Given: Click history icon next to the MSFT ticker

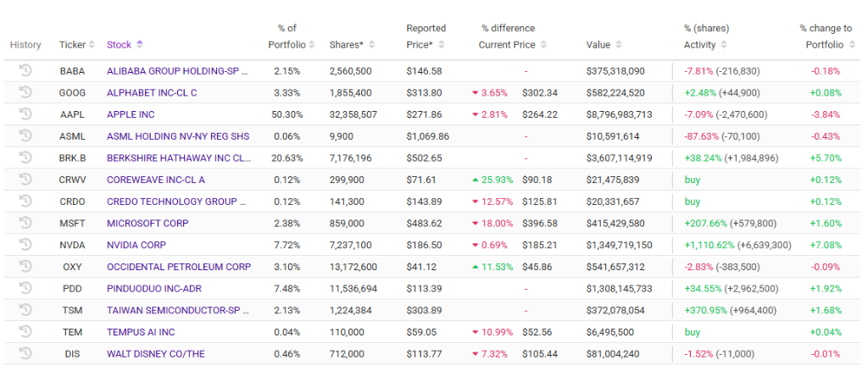Looking at the screenshot, I should coord(25,222).
